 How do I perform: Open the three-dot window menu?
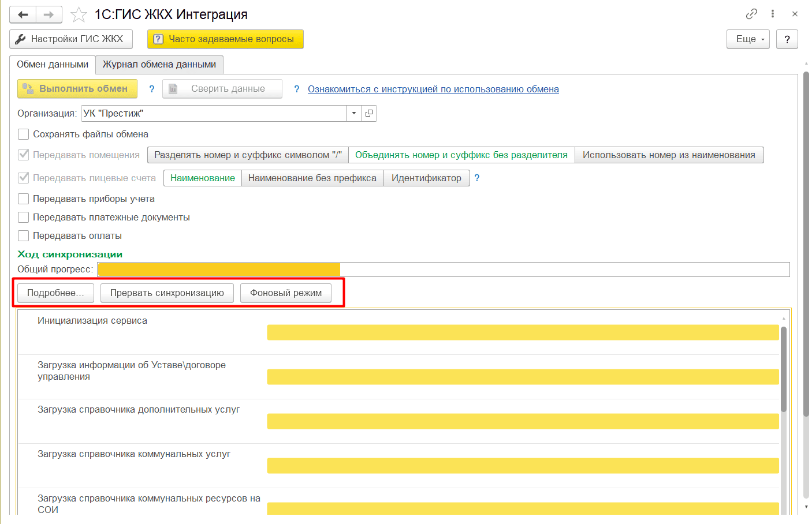click(773, 14)
